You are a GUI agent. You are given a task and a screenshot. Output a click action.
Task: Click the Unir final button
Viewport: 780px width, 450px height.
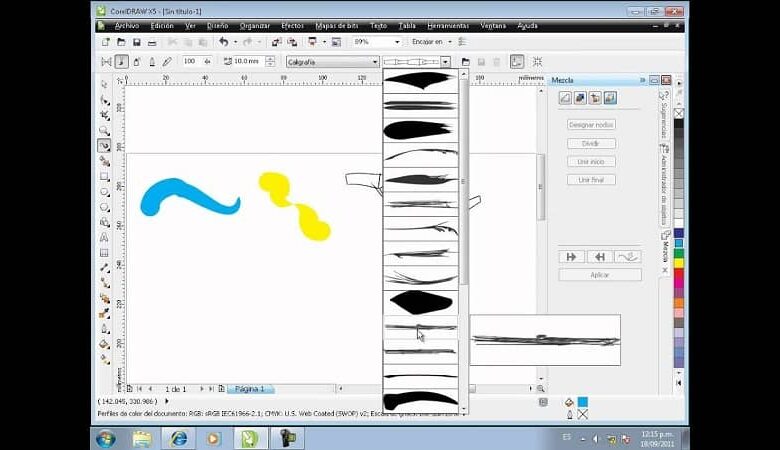591,180
